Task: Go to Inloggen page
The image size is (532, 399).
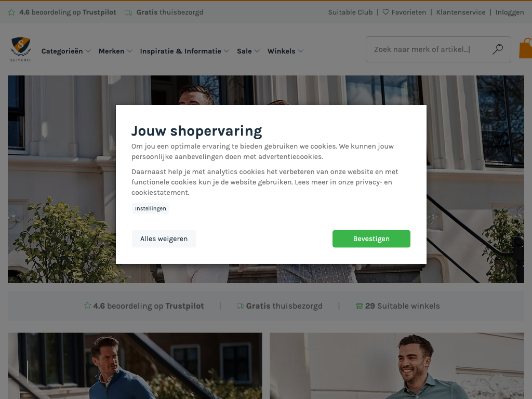Action: [x=510, y=12]
